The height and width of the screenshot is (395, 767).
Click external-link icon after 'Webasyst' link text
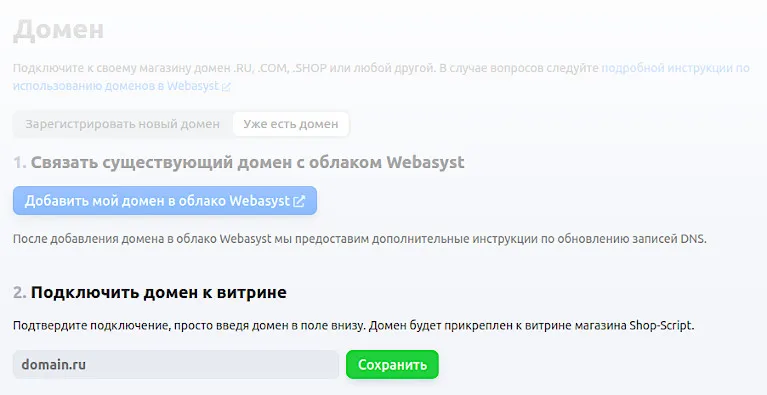pos(226,87)
